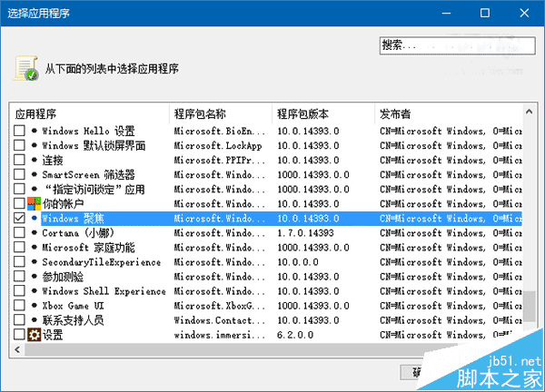Check the 你的帐户 checkbox
Viewport: 545px width, 392px height.
19,204
